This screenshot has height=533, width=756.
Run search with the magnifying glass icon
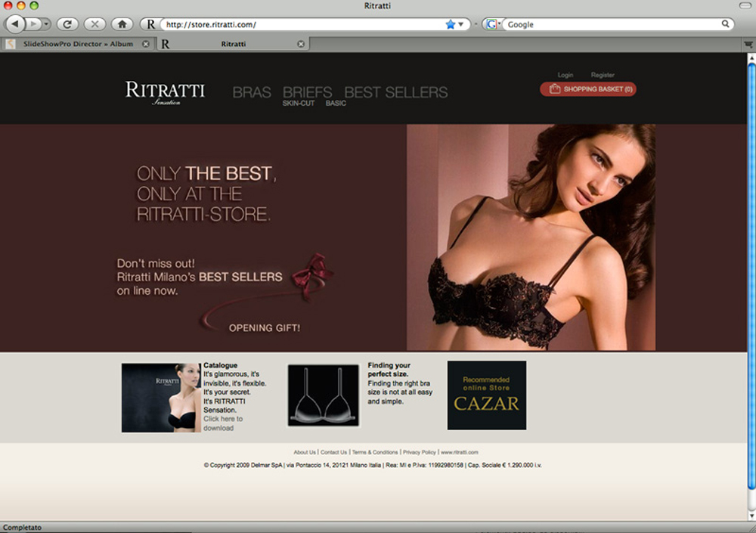tap(725, 23)
